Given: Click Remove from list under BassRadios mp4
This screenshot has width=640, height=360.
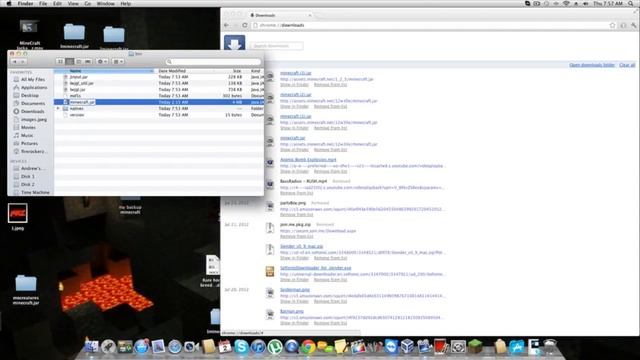Looking at the screenshot, I should (x=296, y=193).
